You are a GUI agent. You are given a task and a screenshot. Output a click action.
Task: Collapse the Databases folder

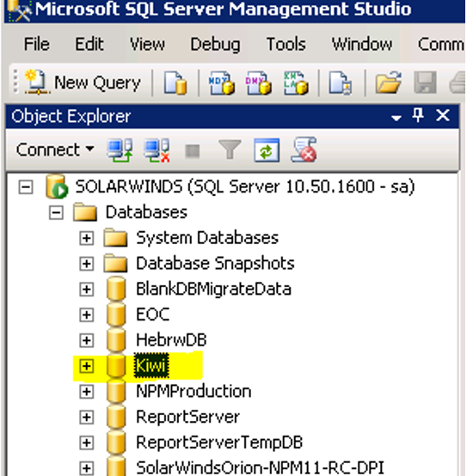point(56,212)
